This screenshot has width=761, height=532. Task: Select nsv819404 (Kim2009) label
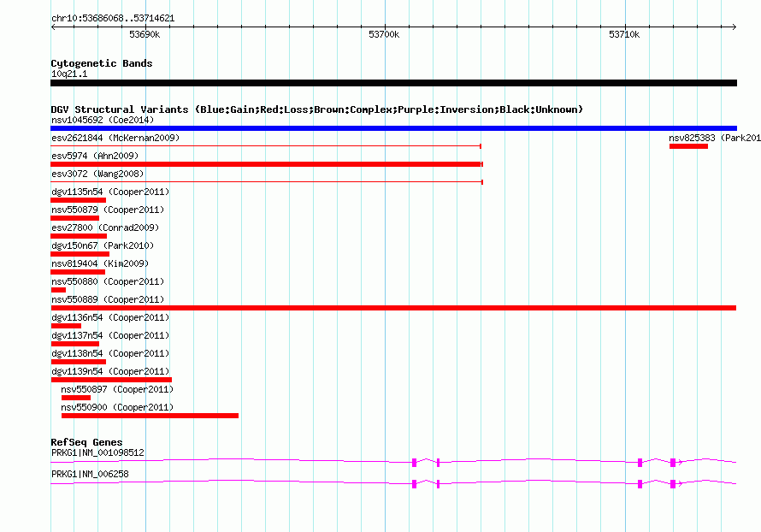click(100, 263)
